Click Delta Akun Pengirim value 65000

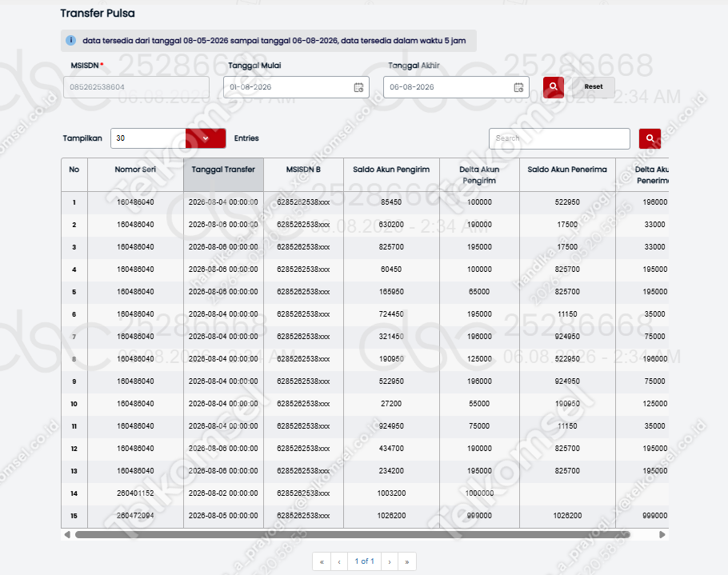479,292
